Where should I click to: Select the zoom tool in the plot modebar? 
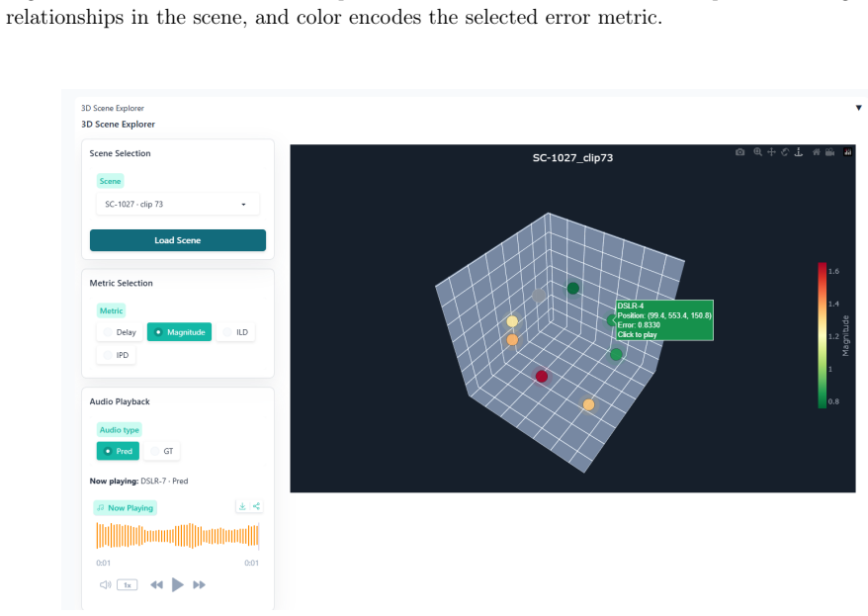click(x=758, y=152)
